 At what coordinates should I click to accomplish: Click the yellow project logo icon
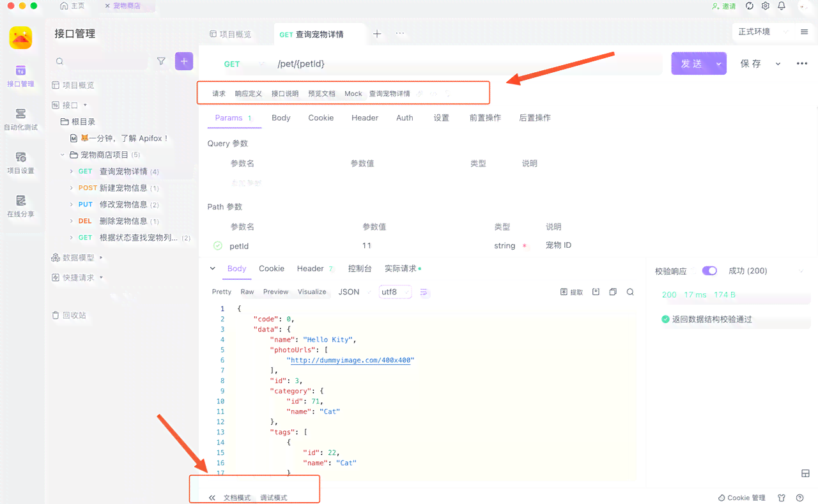[20, 38]
